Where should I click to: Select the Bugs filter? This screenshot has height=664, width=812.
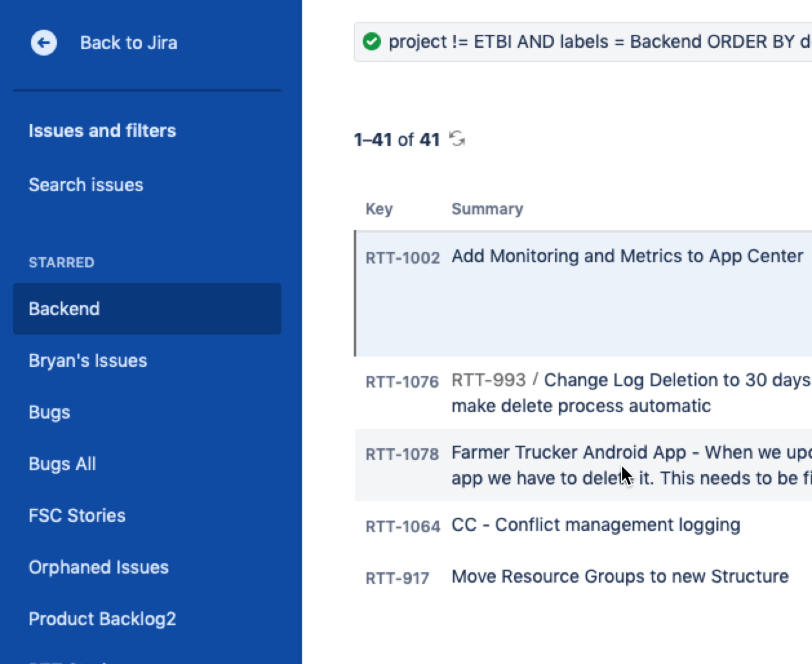50,412
